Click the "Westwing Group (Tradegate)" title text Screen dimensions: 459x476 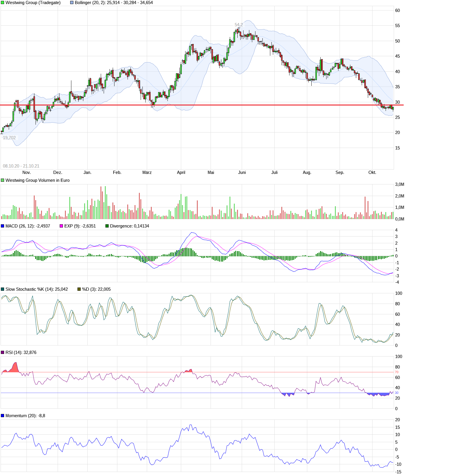pos(33,3)
